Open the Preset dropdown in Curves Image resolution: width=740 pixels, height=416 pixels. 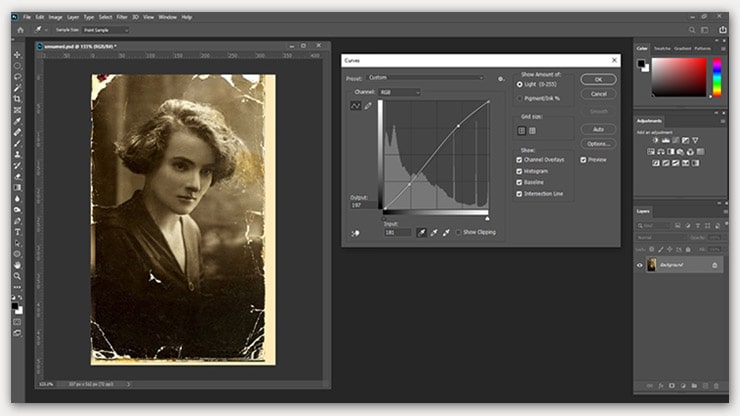(x=425, y=77)
